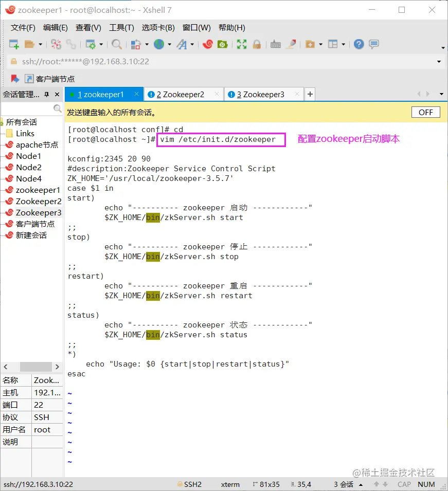Click the highlight pen toolbar icon
The image size is (448, 491).
click(x=291, y=44)
